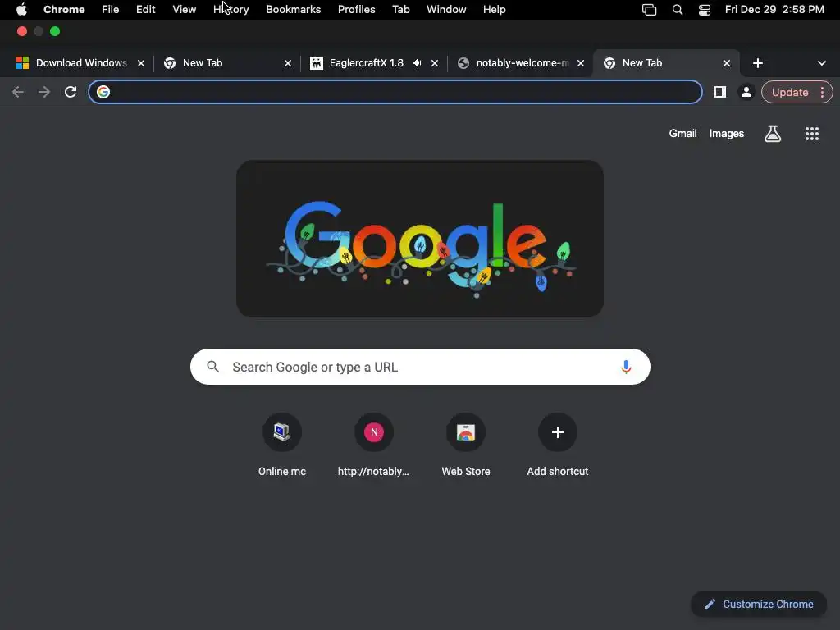Image resolution: width=840 pixels, height=630 pixels.
Task: Open the Google apps grid
Action: coord(811,134)
